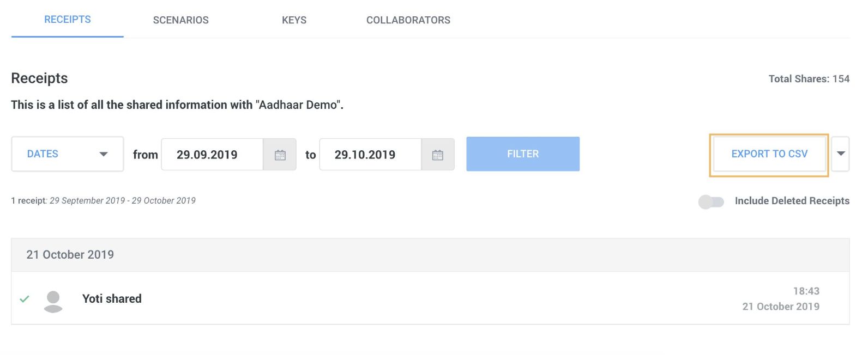The height and width of the screenshot is (355, 868).
Task: Click the to date field showing 29.10.2019
Action: click(370, 155)
